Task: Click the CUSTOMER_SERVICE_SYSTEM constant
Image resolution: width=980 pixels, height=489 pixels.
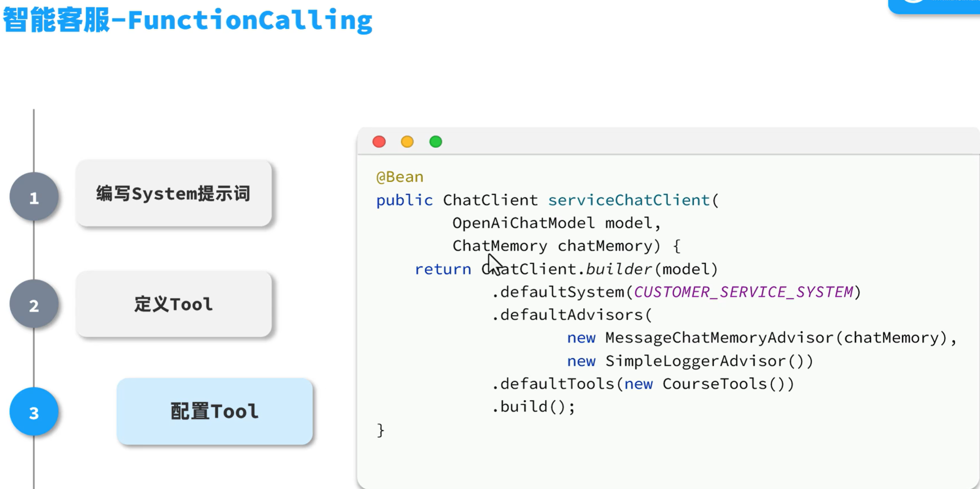Action: tap(743, 292)
